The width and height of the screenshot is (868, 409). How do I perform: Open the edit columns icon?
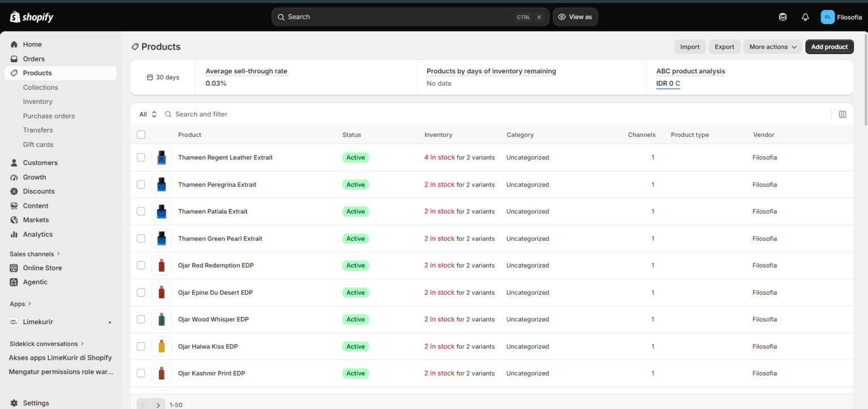(843, 114)
